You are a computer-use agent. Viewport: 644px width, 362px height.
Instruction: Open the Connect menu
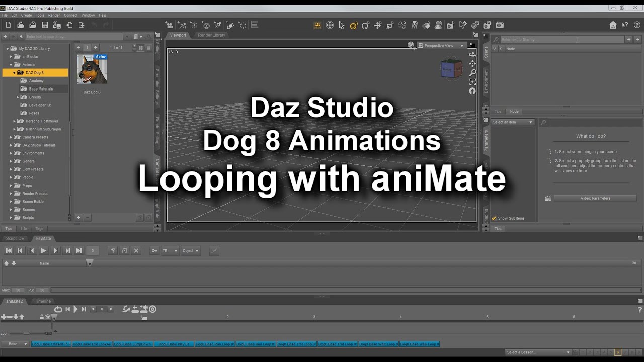click(x=70, y=15)
